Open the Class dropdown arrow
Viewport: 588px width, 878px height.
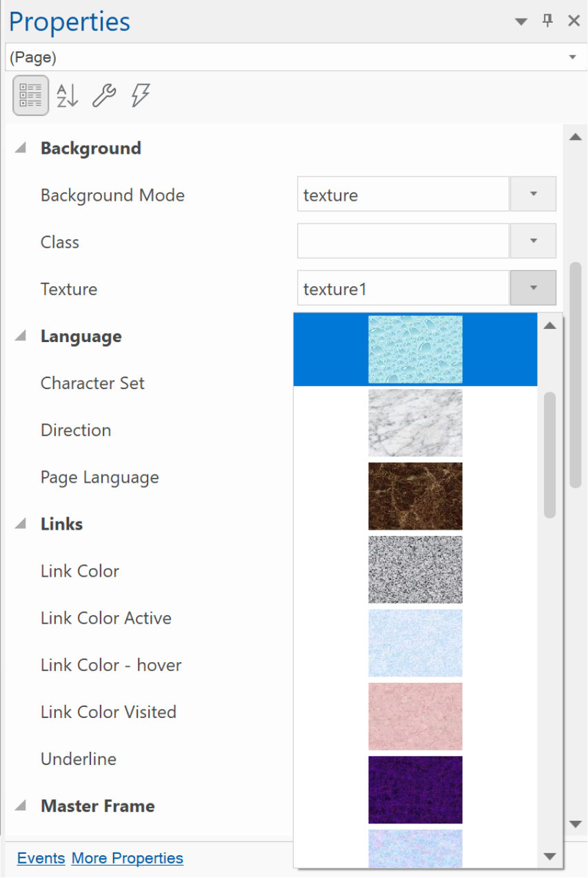533,241
